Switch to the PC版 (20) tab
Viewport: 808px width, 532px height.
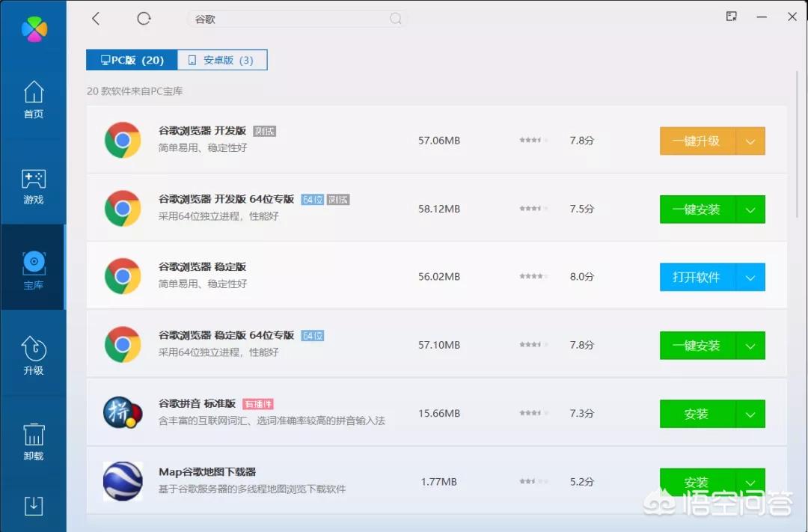point(132,60)
